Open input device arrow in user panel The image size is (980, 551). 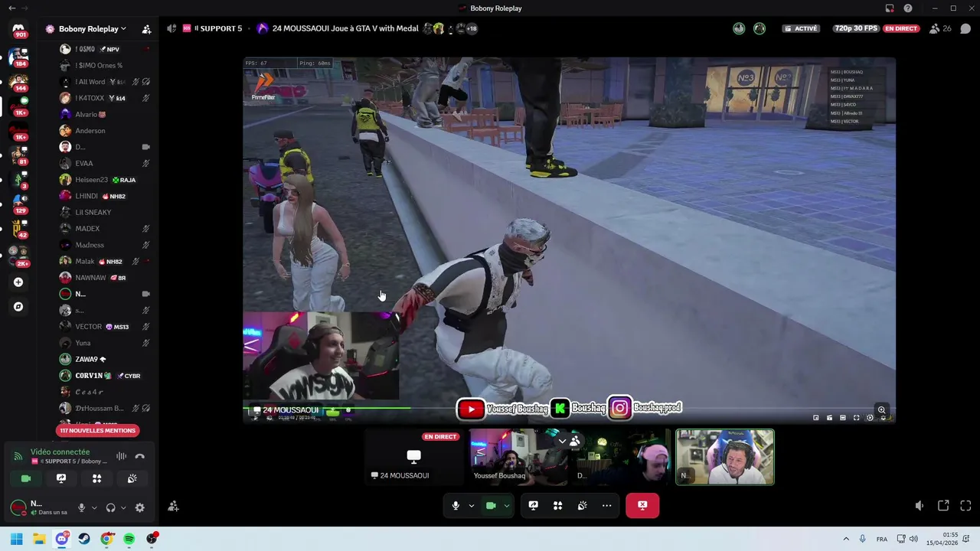coord(94,507)
